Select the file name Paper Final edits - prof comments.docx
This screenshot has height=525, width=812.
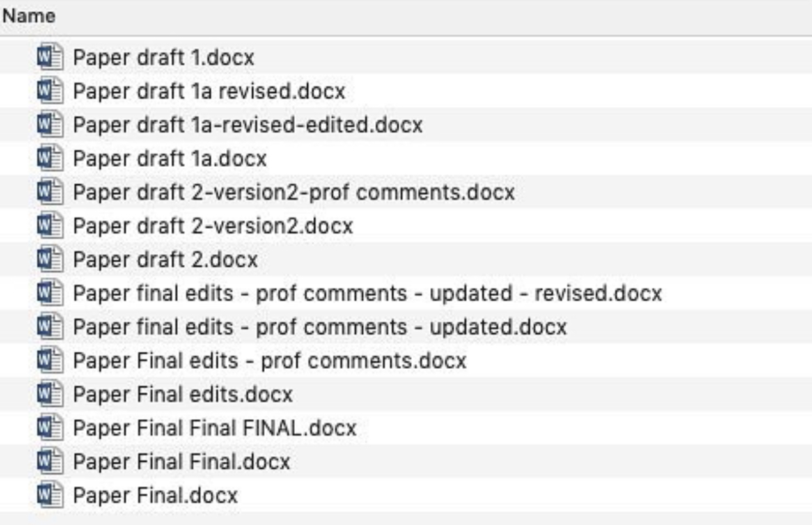[x=269, y=361]
